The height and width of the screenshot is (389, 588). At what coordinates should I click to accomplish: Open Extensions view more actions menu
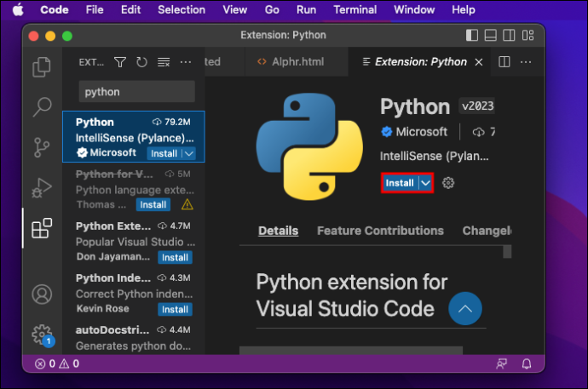pyautogui.click(x=186, y=62)
